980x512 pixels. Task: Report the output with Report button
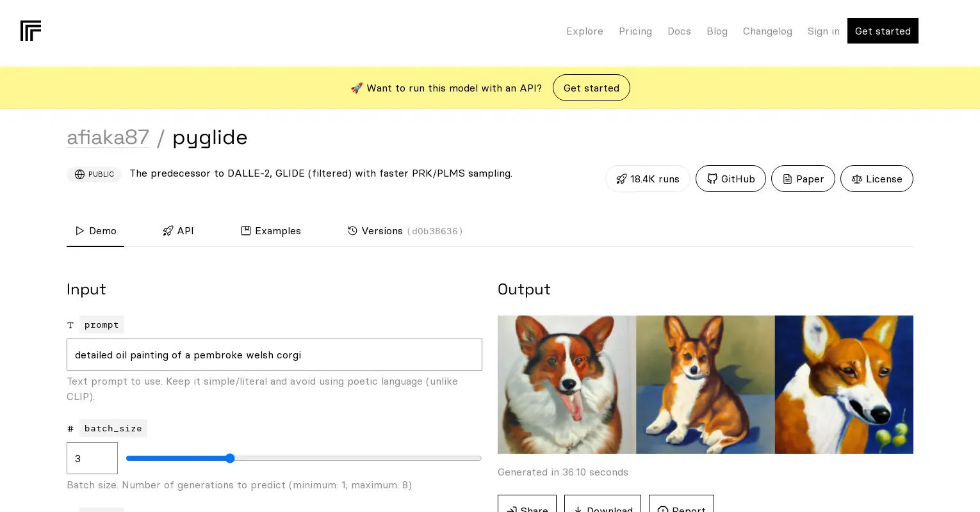(681, 506)
